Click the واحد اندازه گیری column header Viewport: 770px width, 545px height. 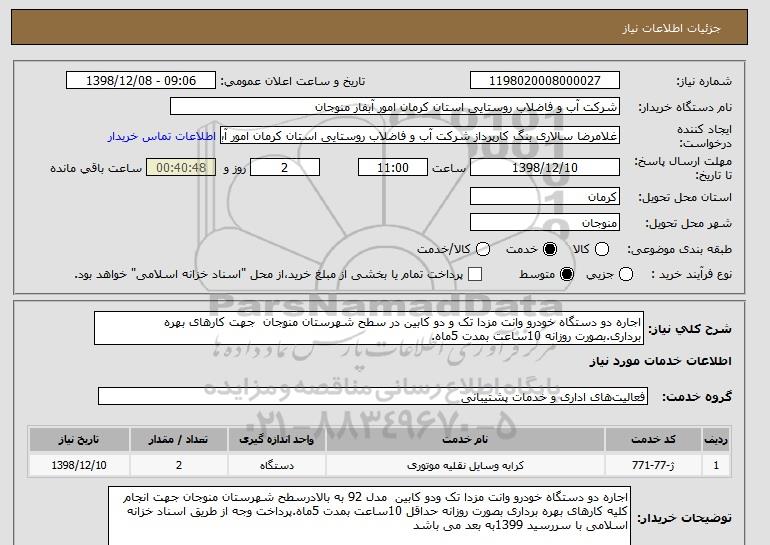point(276,439)
